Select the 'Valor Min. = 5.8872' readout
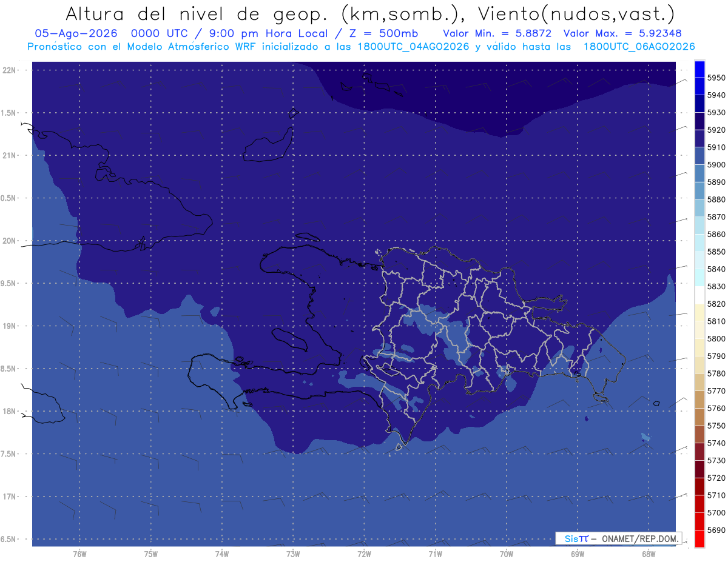This screenshot has width=728, height=562. pos(497,33)
